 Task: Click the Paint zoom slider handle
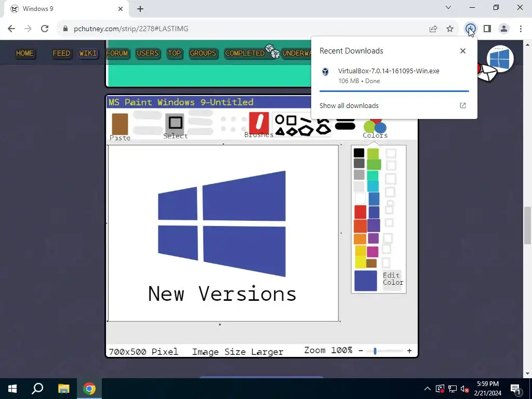[x=375, y=351]
